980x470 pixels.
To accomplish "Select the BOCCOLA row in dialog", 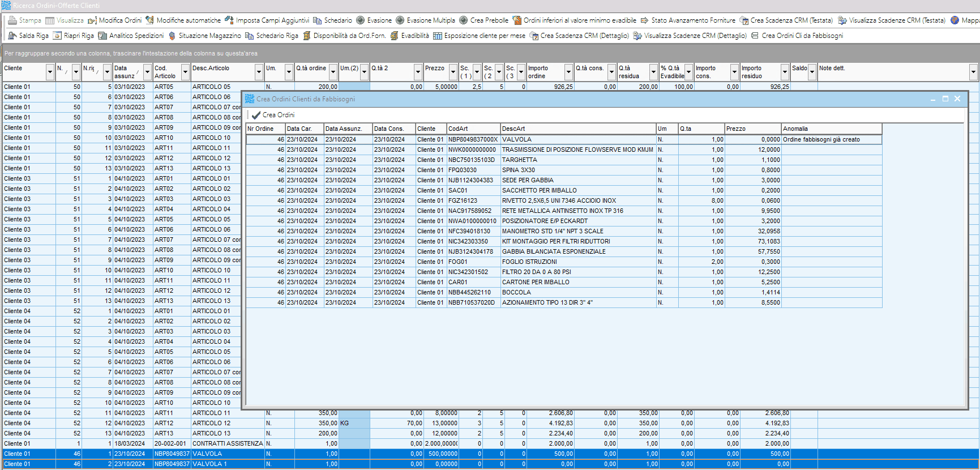I will point(564,292).
